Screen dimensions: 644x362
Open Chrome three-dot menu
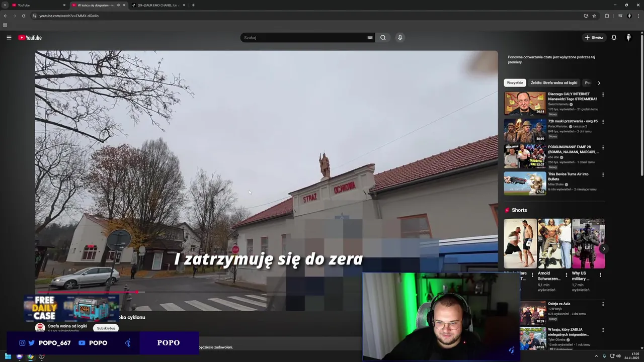coord(638,16)
